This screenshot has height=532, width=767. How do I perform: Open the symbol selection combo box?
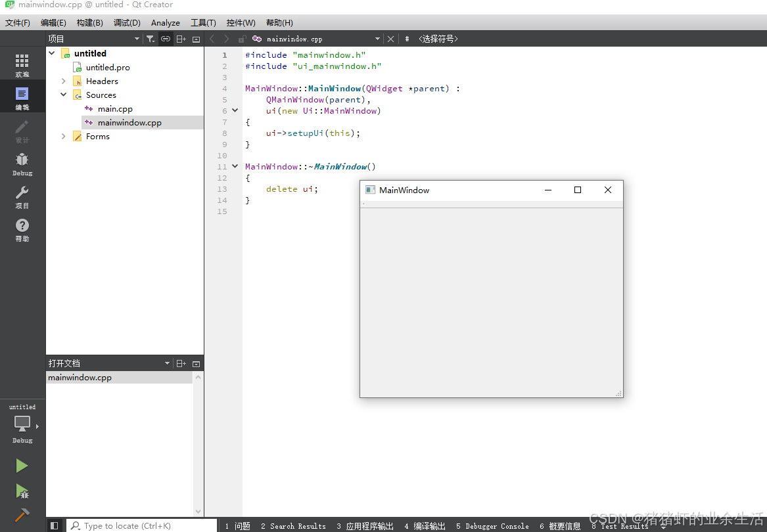click(x=438, y=39)
